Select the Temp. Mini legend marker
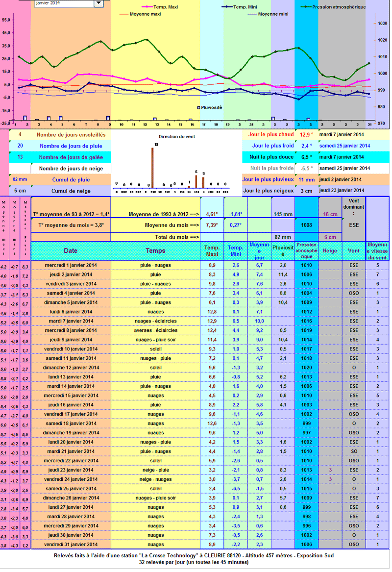The width and height of the screenshot is (392, 572). (x=227, y=7)
